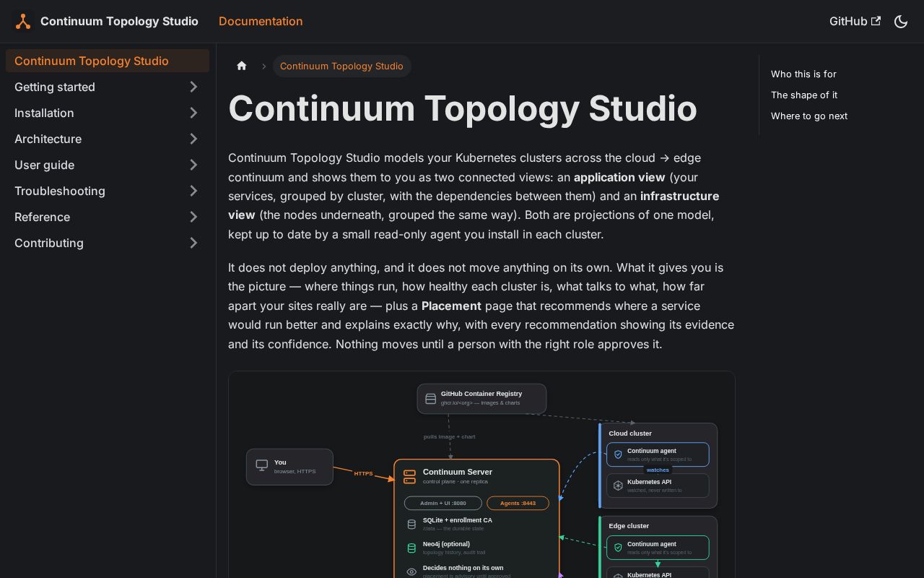
Task: Click the shield icon of the Cloud cluster agent
Action: pyautogui.click(x=618, y=454)
